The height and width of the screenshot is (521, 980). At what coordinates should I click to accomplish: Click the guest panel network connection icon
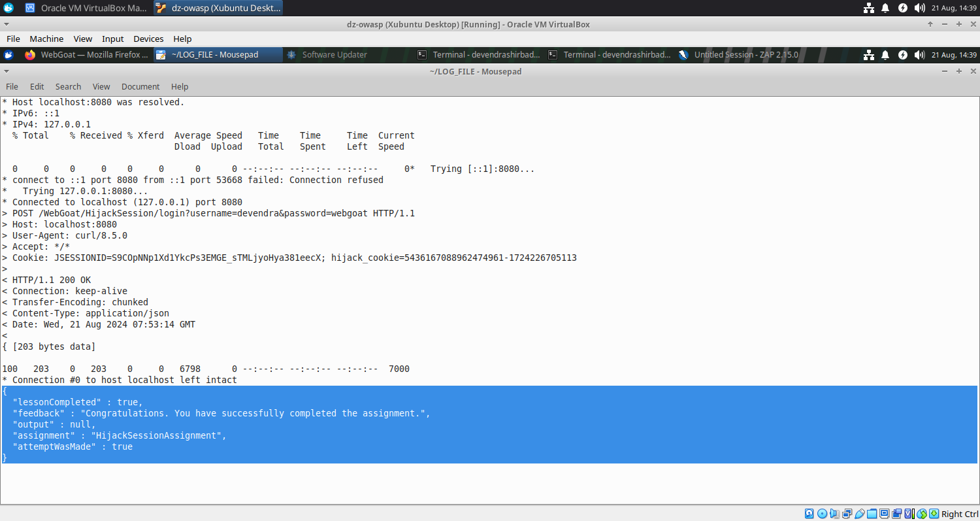(x=869, y=55)
